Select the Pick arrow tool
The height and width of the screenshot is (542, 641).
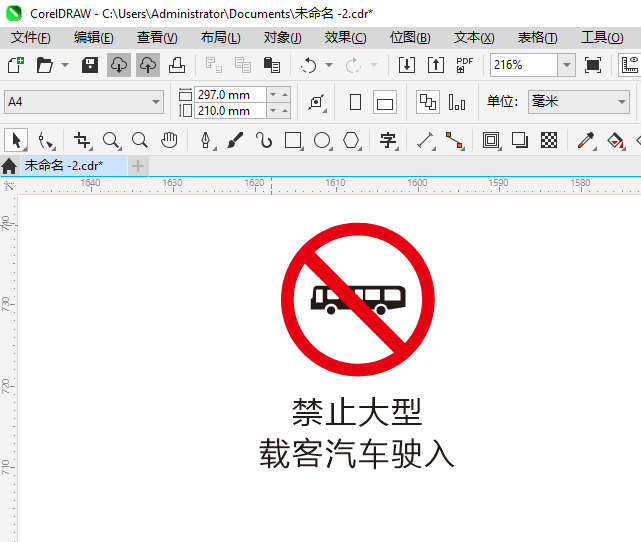(16, 140)
